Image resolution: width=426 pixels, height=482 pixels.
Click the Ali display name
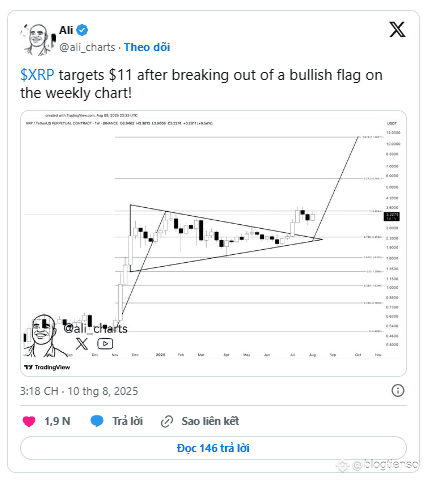point(66,30)
